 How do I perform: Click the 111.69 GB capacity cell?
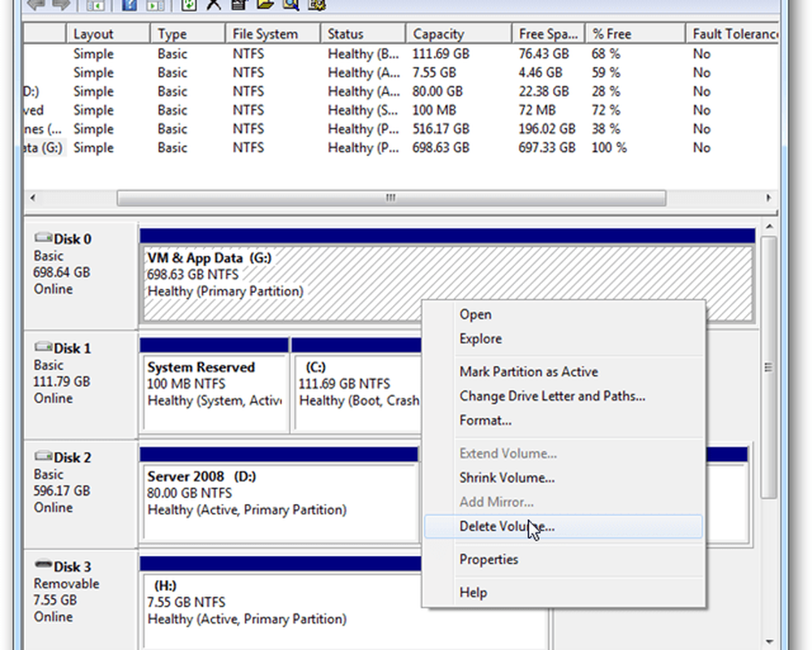(x=440, y=54)
